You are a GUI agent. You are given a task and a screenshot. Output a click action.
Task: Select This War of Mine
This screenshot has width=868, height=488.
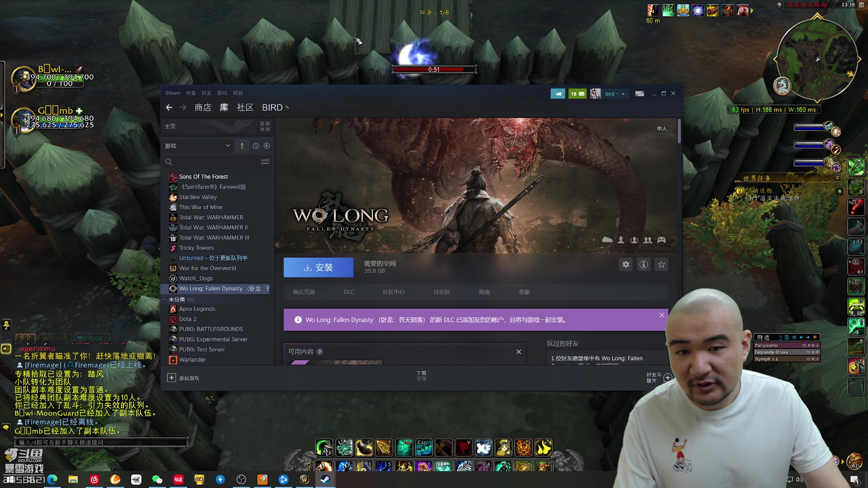201,207
